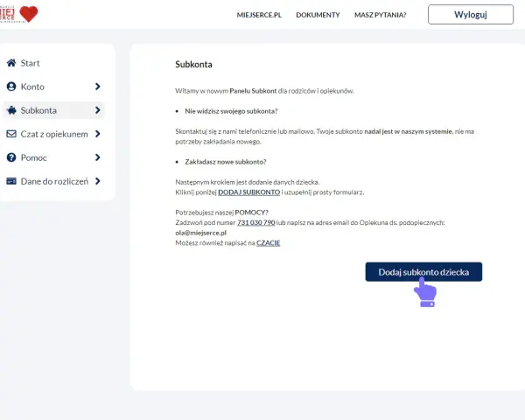Image resolution: width=525 pixels, height=420 pixels.
Task: Click the Konto user icon
Action: coord(11,87)
